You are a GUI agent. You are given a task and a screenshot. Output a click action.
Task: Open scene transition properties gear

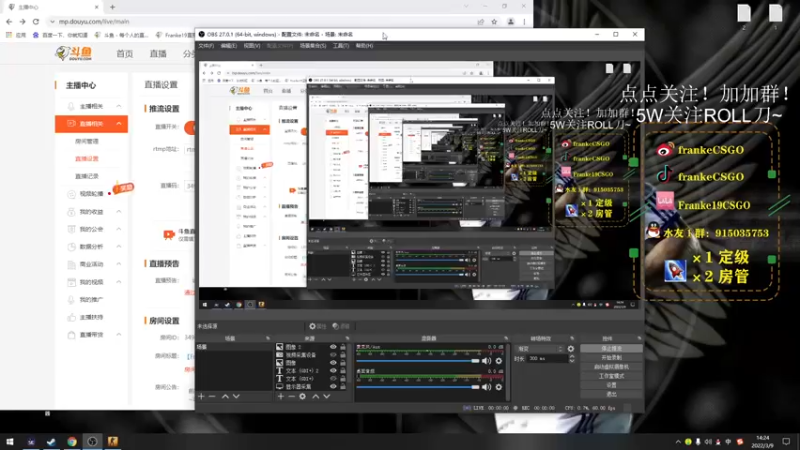click(x=571, y=349)
